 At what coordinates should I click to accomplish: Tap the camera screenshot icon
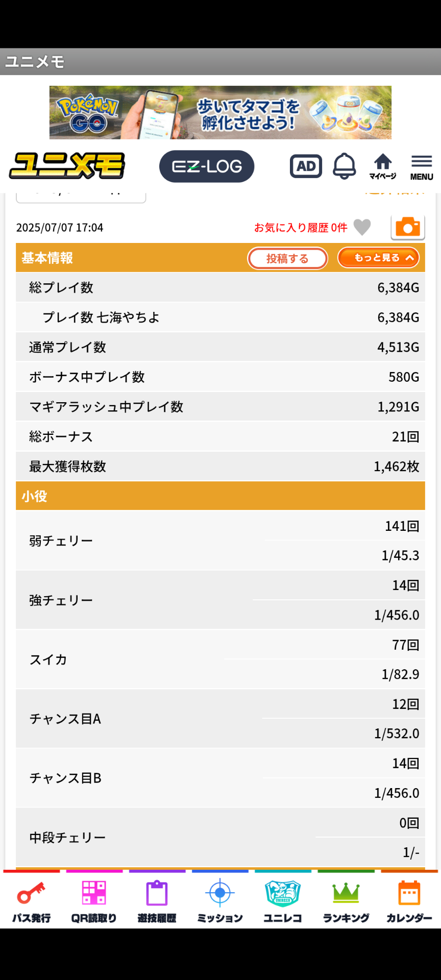tap(408, 227)
